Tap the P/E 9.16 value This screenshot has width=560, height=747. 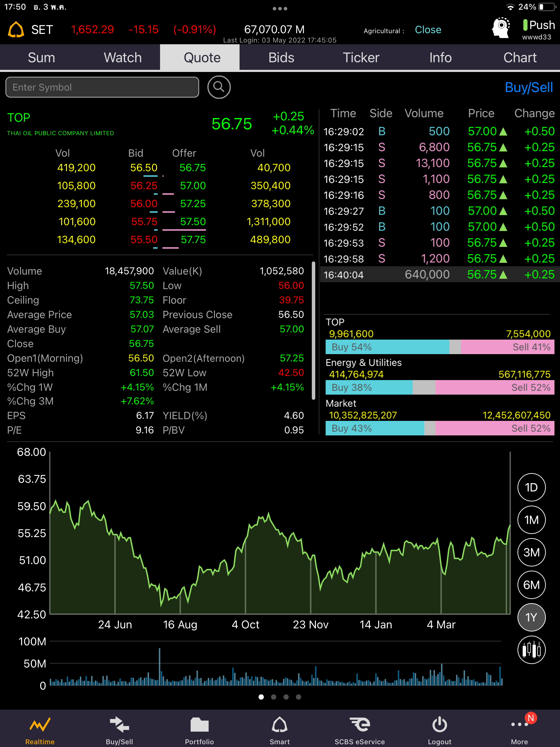(x=144, y=430)
